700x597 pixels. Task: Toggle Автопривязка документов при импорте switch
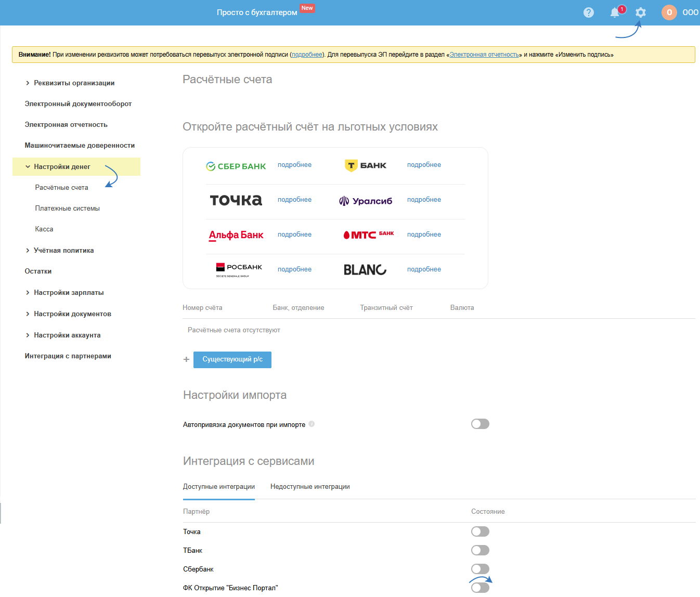480,424
